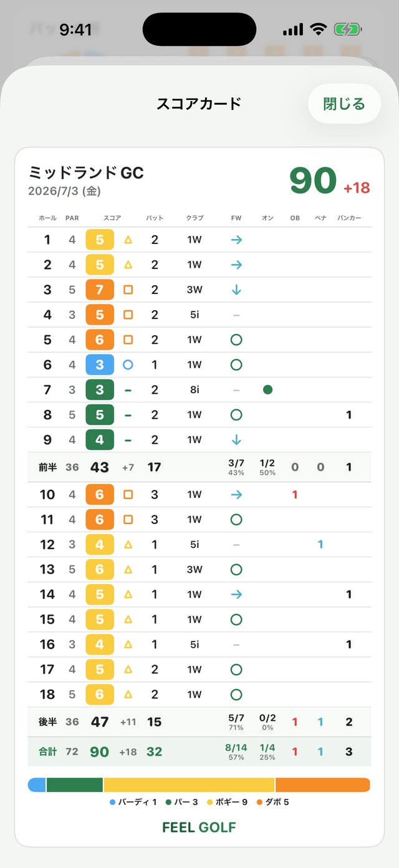Select the bogey triangle symbol on hole 18
This screenshot has width=399, height=868.
pyautogui.click(x=128, y=694)
